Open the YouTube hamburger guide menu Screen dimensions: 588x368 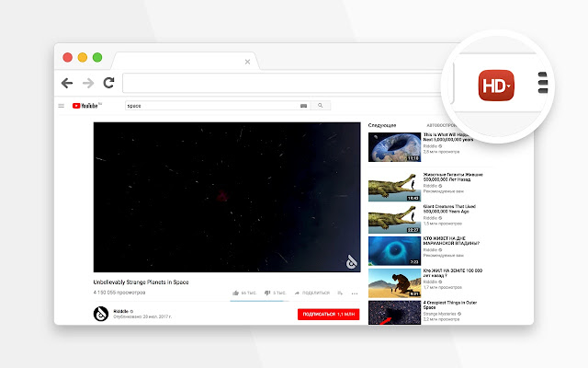(62, 106)
